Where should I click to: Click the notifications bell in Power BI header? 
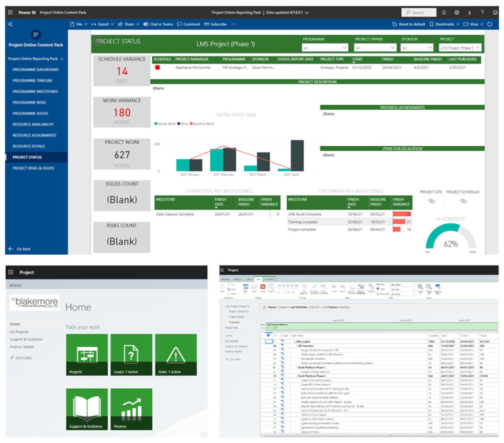point(444,12)
